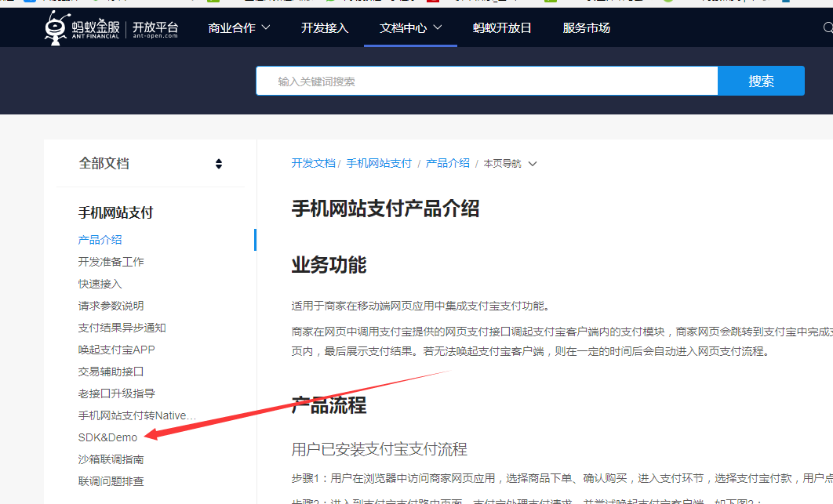The height and width of the screenshot is (504, 833).
Task: Follow the 产品介绍 breadcrumb link
Action: (447, 163)
